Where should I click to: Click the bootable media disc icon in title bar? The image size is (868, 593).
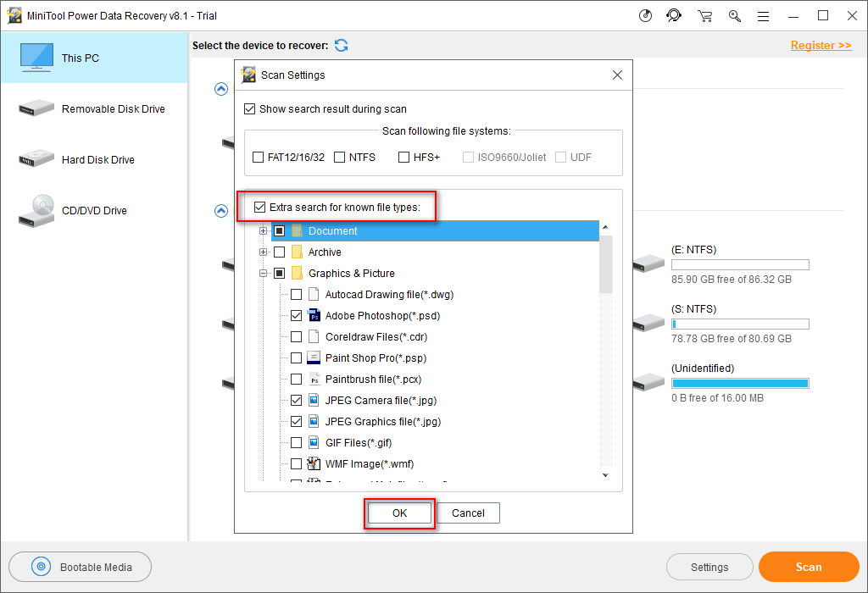(645, 15)
